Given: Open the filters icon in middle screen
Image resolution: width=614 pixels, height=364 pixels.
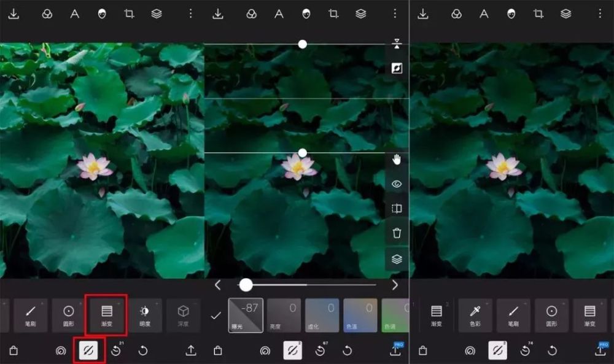Looking at the screenshot, I should pyautogui.click(x=251, y=14).
